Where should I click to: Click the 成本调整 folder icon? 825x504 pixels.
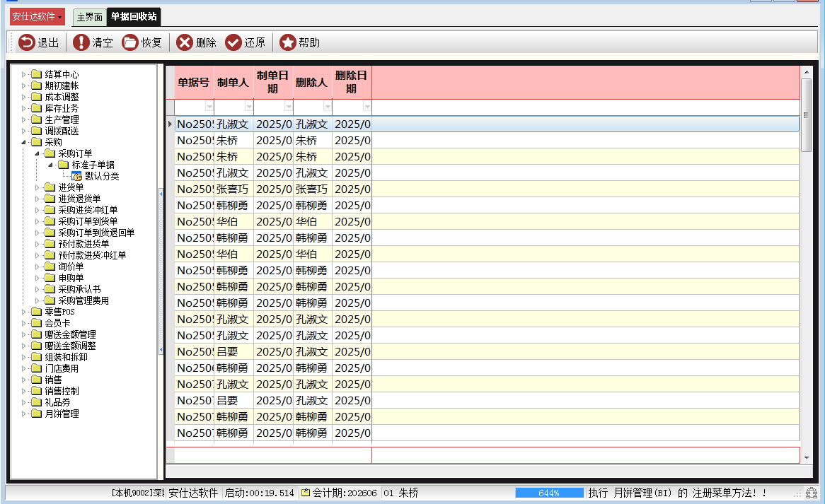click(x=36, y=97)
